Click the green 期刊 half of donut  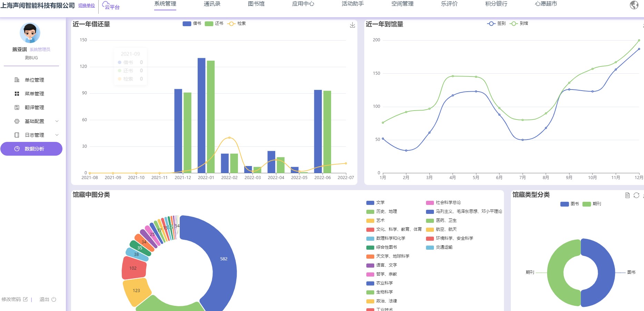click(556, 273)
